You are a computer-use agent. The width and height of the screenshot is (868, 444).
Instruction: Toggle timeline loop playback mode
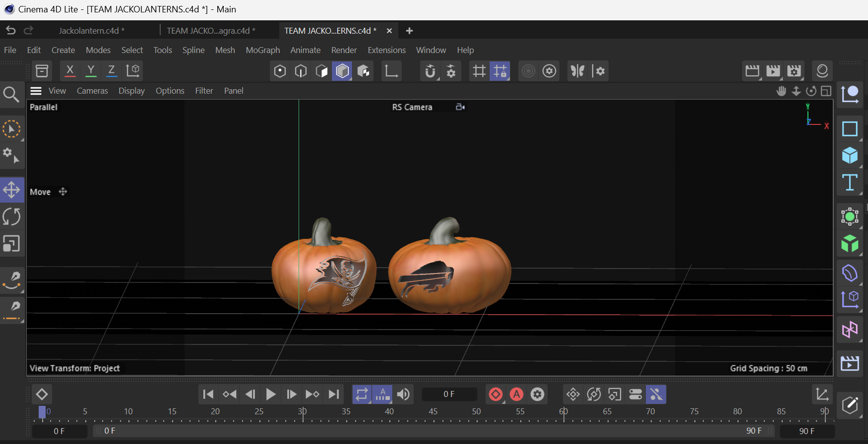[x=362, y=394]
